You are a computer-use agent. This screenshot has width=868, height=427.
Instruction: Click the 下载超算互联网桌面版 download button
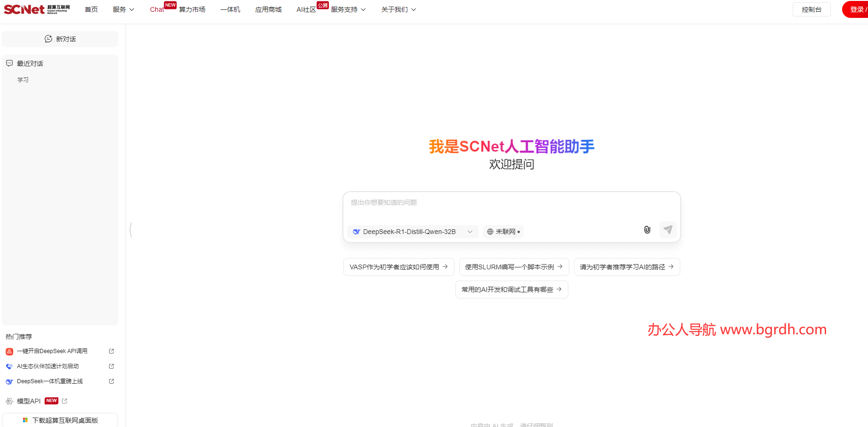60,420
